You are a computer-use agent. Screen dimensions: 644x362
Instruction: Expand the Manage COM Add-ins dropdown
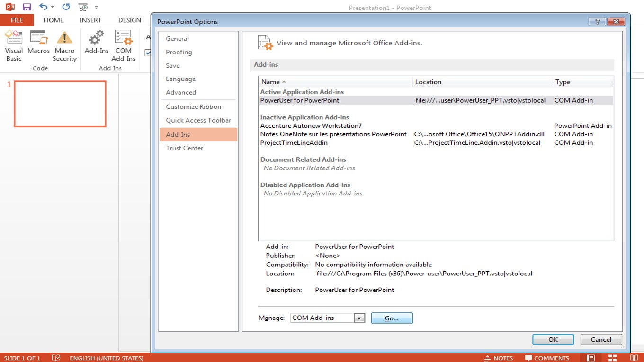point(359,318)
